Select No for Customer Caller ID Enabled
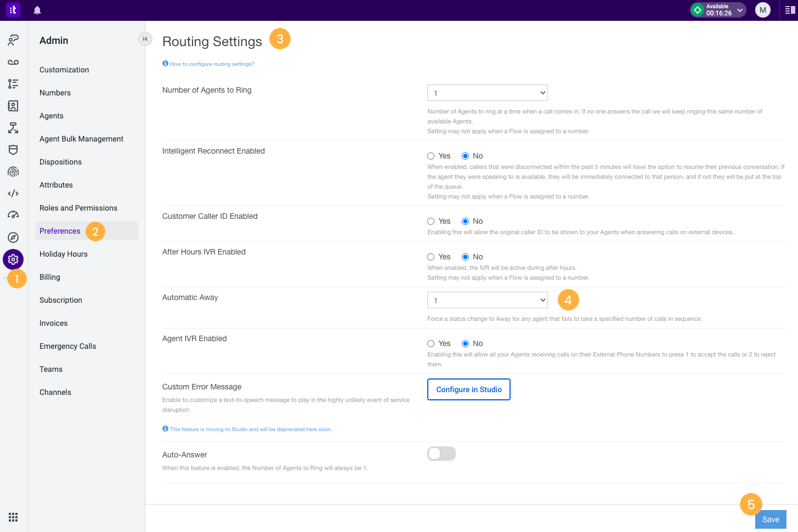Image resolution: width=798 pixels, height=532 pixels. [466, 222]
